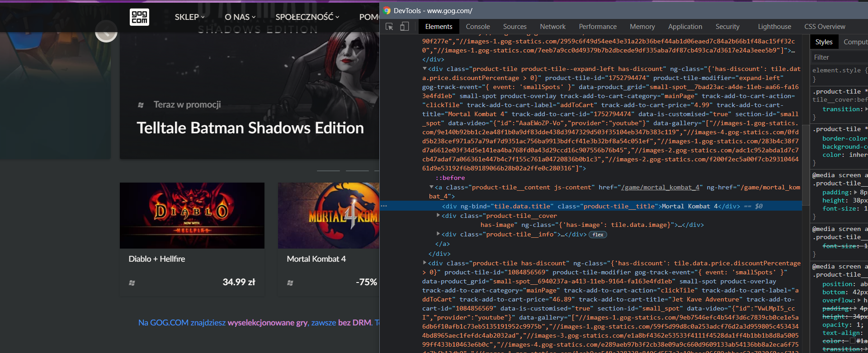Click the -75% discount label
Screen dimensions: 868x353
(x=366, y=282)
